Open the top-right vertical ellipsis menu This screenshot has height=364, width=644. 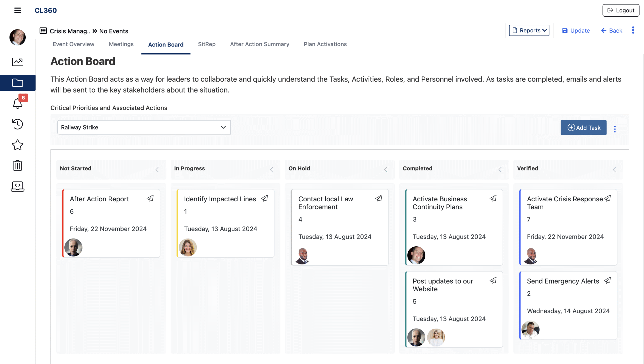tap(633, 30)
